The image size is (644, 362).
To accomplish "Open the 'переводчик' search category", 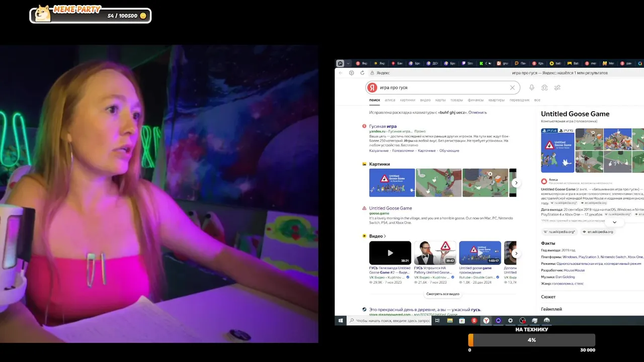I will coord(519,100).
